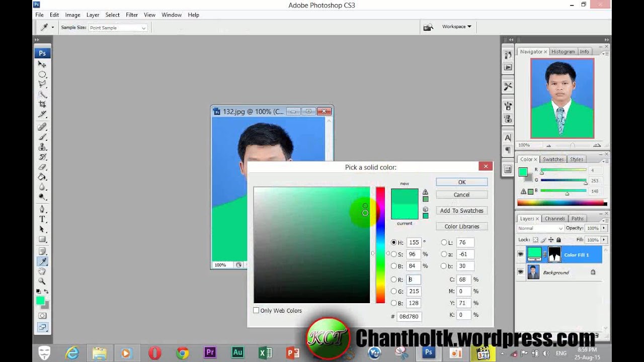Screen dimensions: 644x362
Task: Open the Tool Presets icon in the dock
Action: [x=508, y=86]
